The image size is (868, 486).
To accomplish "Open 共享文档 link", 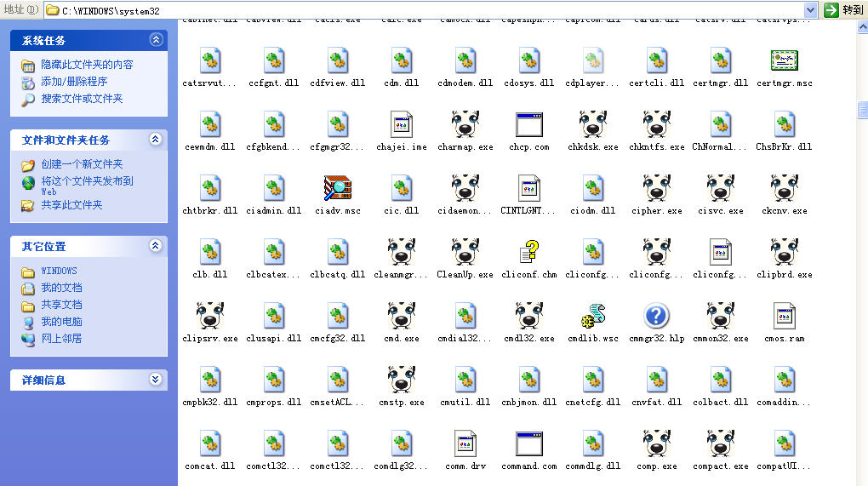I will [x=61, y=305].
